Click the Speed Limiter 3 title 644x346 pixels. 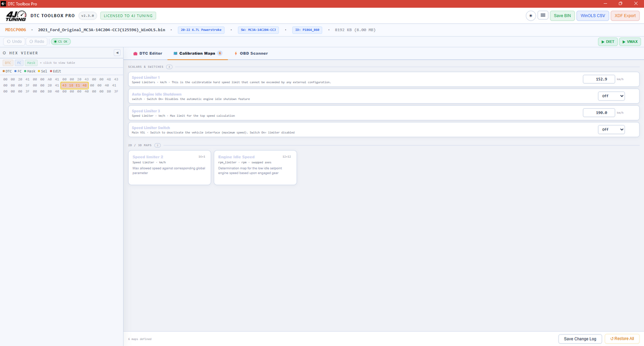point(146,111)
